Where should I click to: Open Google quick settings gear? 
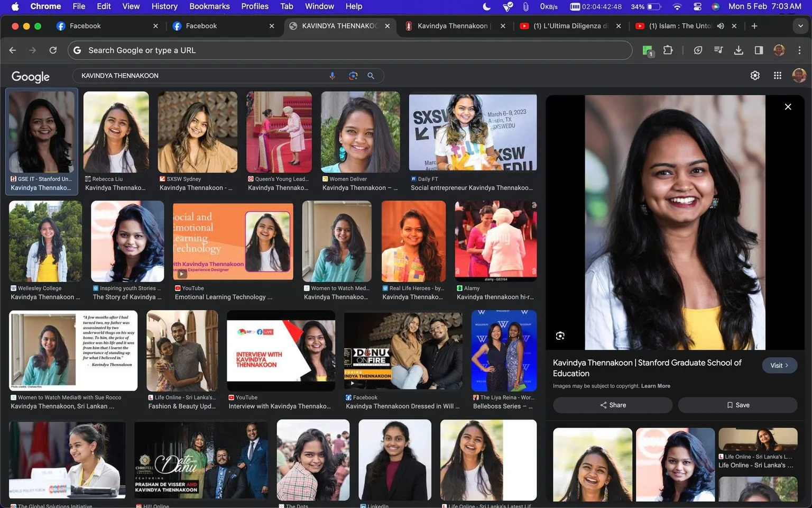coord(755,76)
